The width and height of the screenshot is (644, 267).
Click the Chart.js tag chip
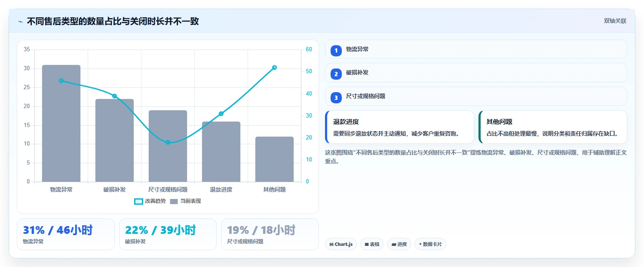pyautogui.click(x=341, y=244)
